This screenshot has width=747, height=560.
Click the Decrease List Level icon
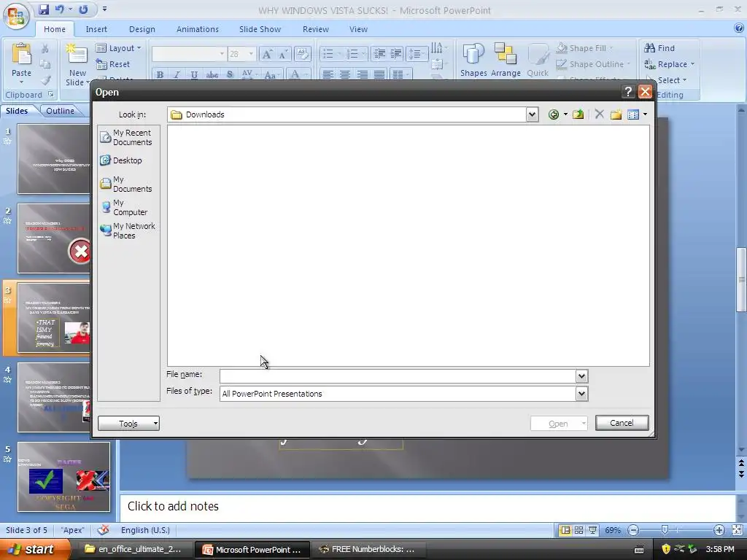(x=379, y=54)
